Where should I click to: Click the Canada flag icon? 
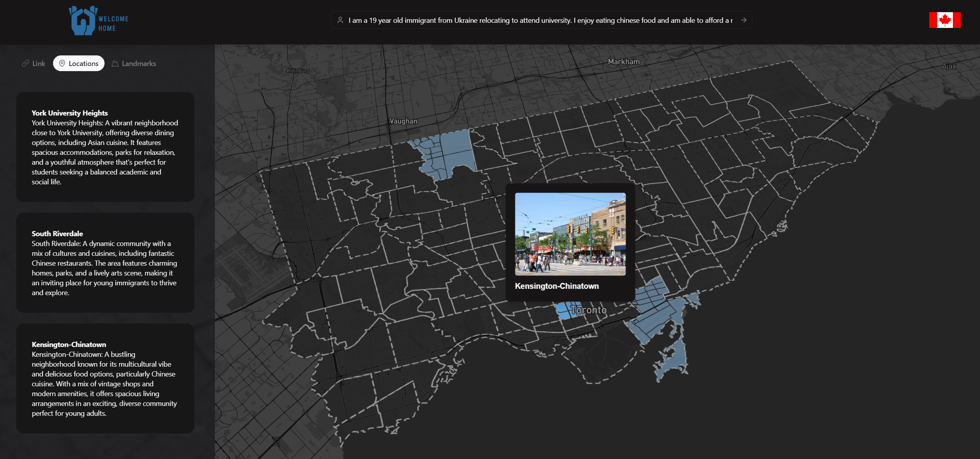(945, 20)
